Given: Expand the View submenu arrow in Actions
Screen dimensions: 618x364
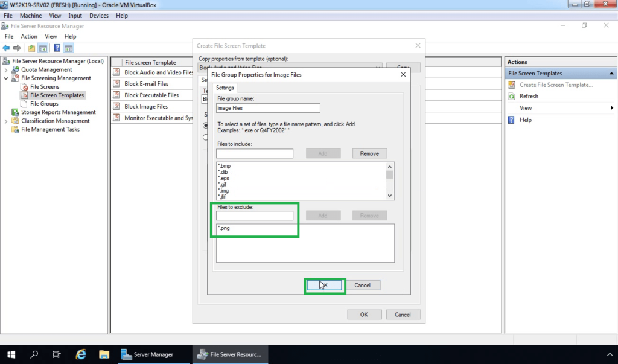Looking at the screenshot, I should pos(612,108).
